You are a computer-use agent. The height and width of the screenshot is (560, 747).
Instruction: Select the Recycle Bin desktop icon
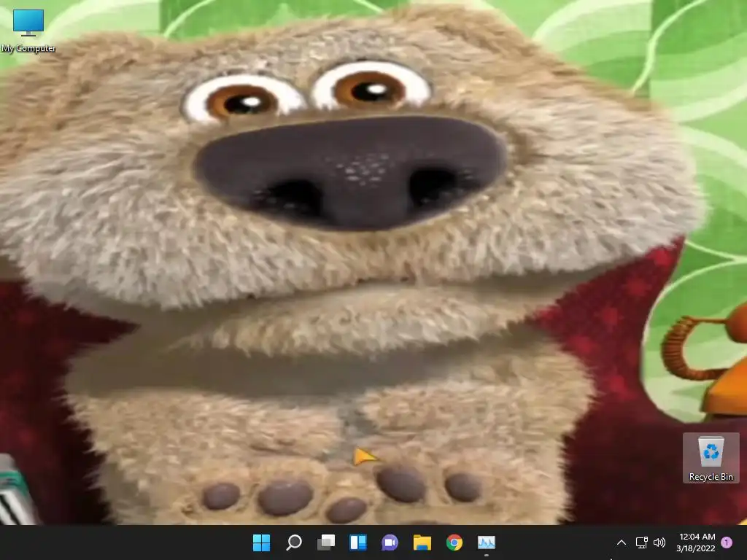711,458
